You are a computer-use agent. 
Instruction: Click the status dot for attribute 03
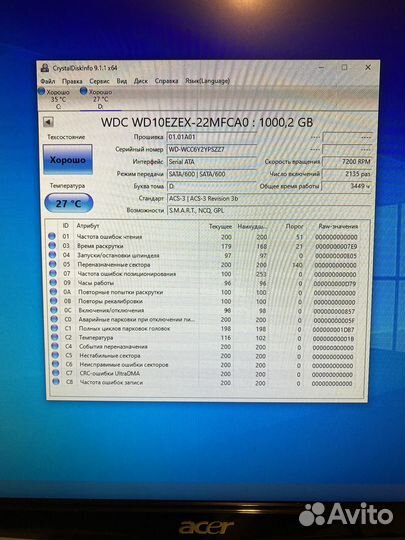52,246
